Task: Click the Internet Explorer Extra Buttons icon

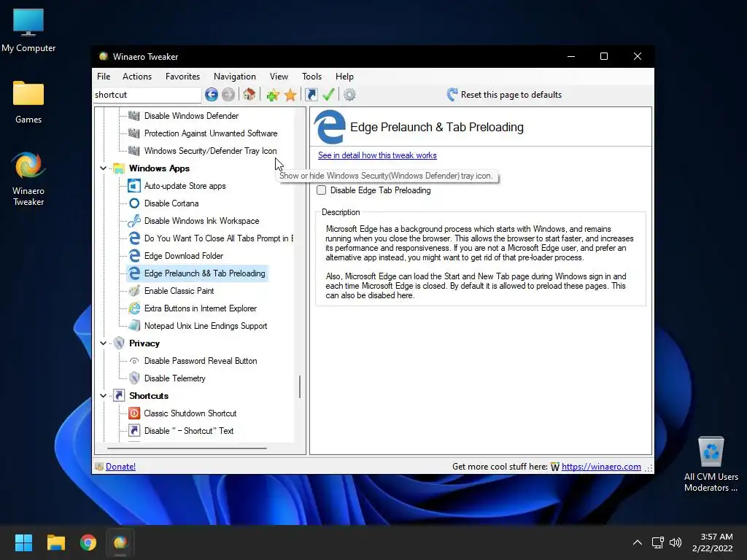Action: coord(134,308)
